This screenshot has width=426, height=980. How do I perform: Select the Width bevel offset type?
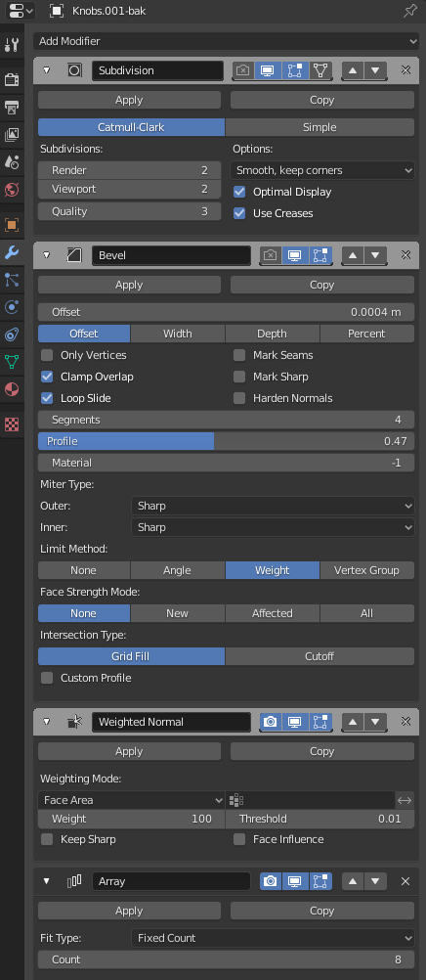(178, 334)
